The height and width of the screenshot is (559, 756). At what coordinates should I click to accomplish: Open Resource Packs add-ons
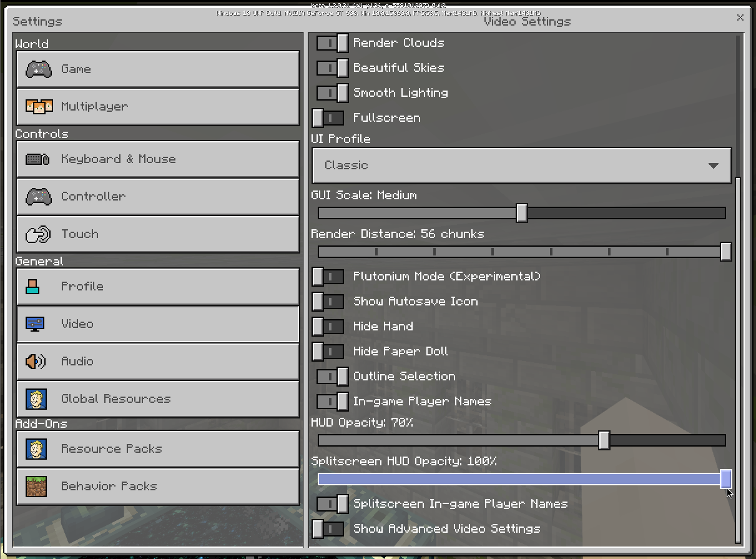click(x=158, y=448)
